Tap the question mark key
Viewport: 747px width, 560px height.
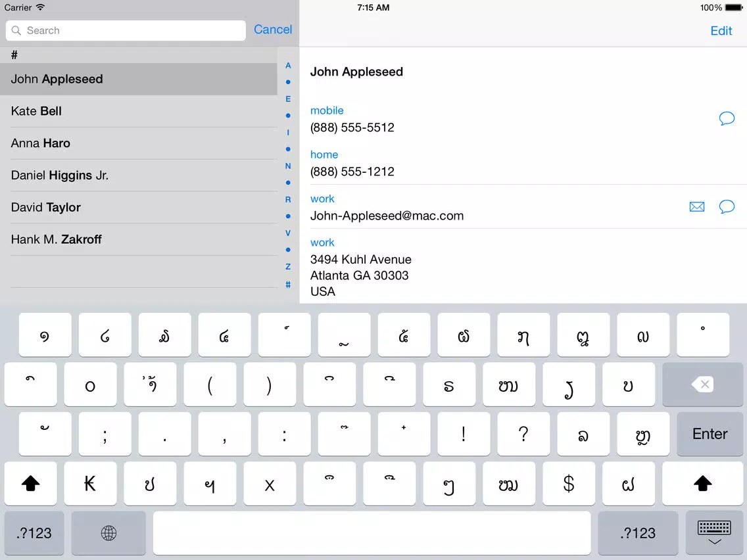coord(523,434)
